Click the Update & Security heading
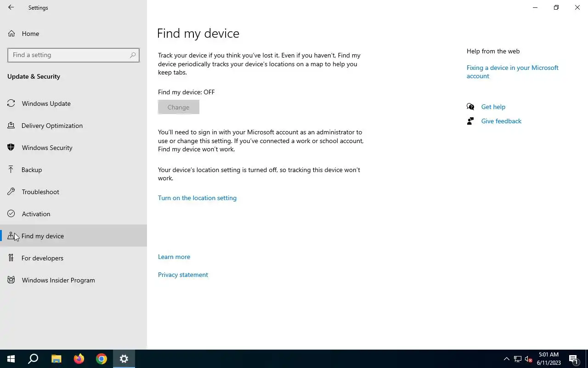588x368 pixels. 34,76
